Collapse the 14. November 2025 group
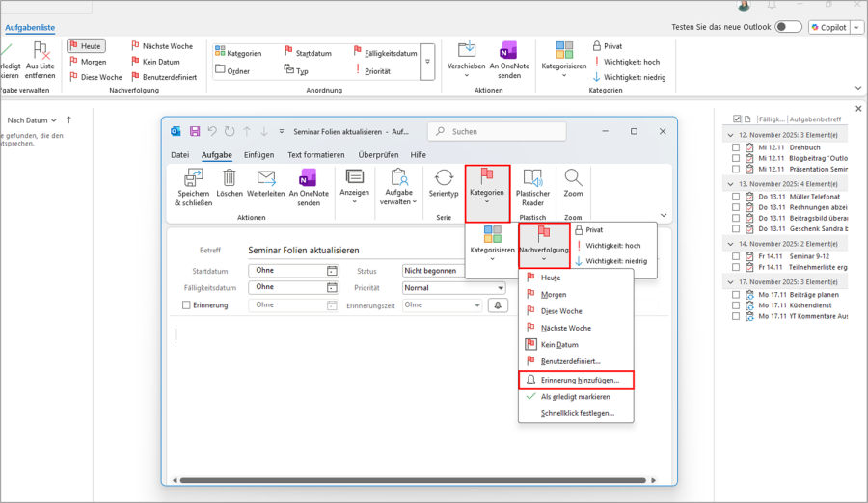The height and width of the screenshot is (503, 868). tap(730, 244)
